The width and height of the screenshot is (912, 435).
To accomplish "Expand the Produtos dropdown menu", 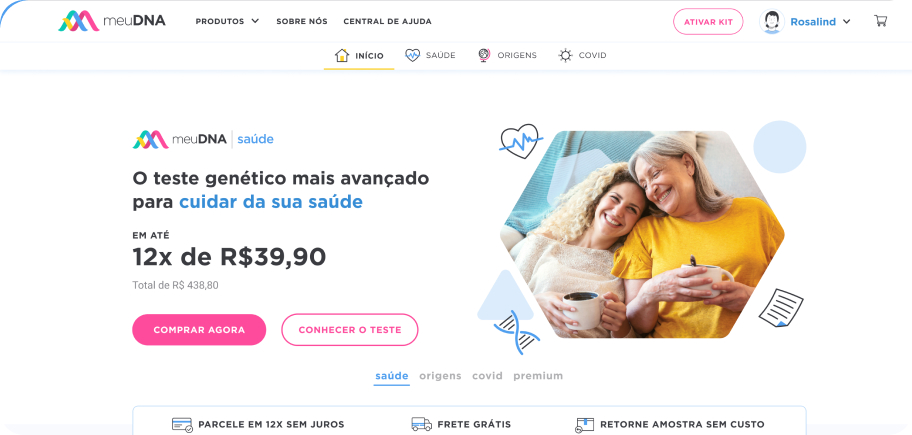I will (227, 21).
